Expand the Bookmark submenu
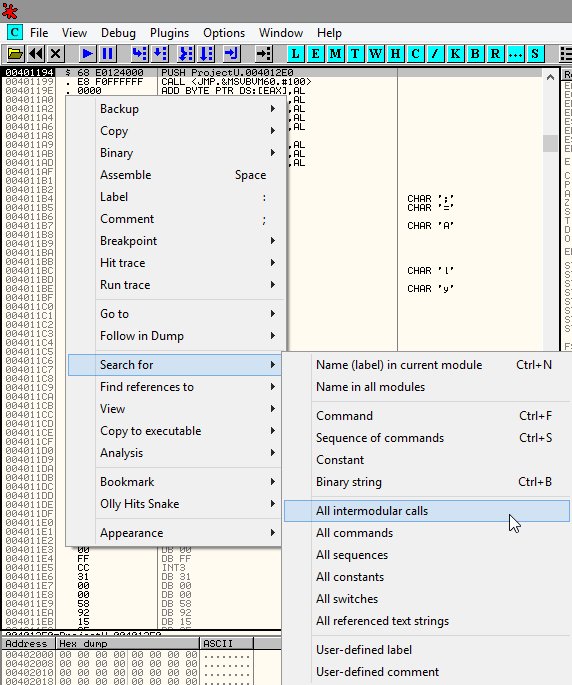This screenshot has height=685, width=572. (x=176, y=481)
